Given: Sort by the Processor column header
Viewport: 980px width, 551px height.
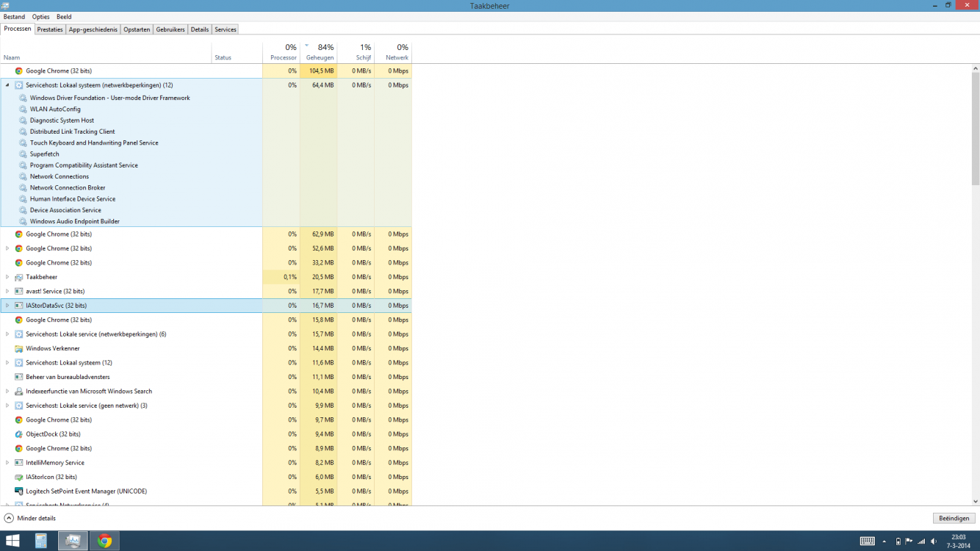Looking at the screenshot, I should tap(281, 52).
